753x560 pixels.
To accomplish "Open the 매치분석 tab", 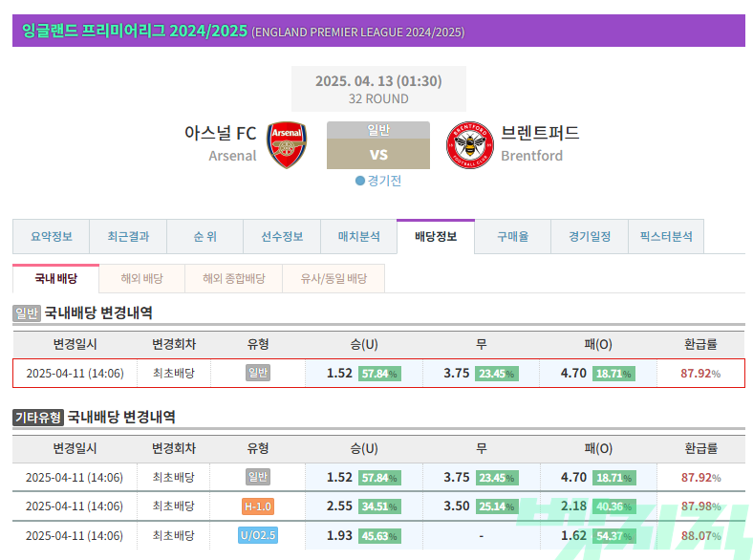I will click(358, 236).
